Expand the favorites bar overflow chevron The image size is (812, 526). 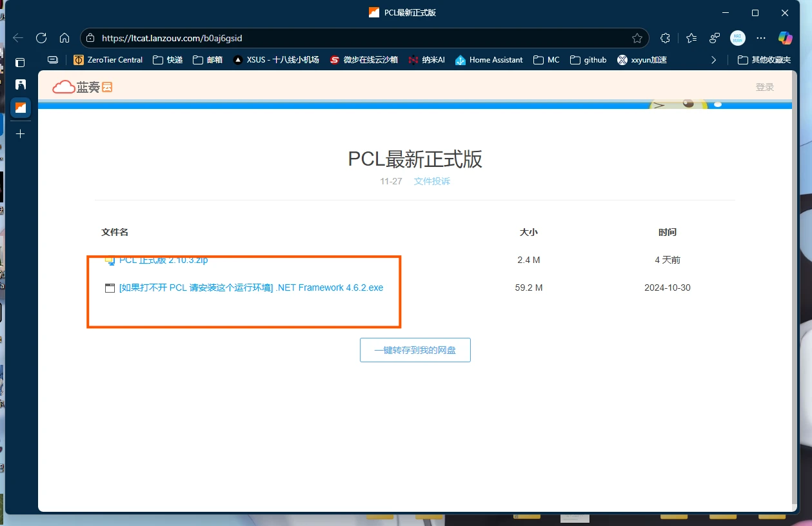click(x=713, y=60)
